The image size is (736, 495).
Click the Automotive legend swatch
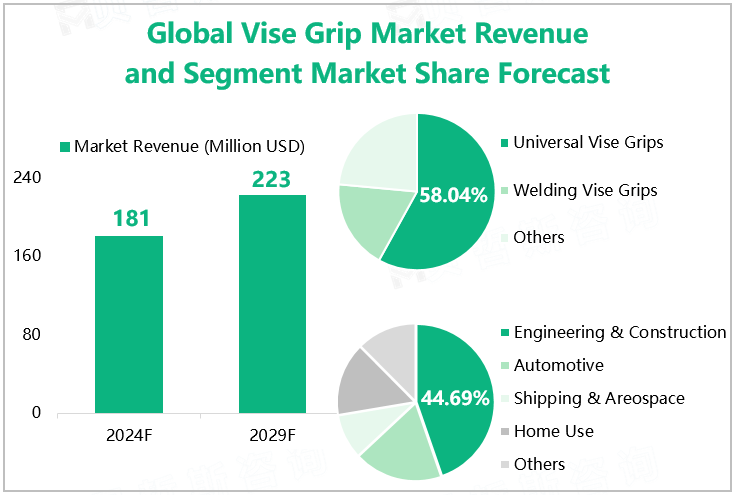(x=505, y=366)
